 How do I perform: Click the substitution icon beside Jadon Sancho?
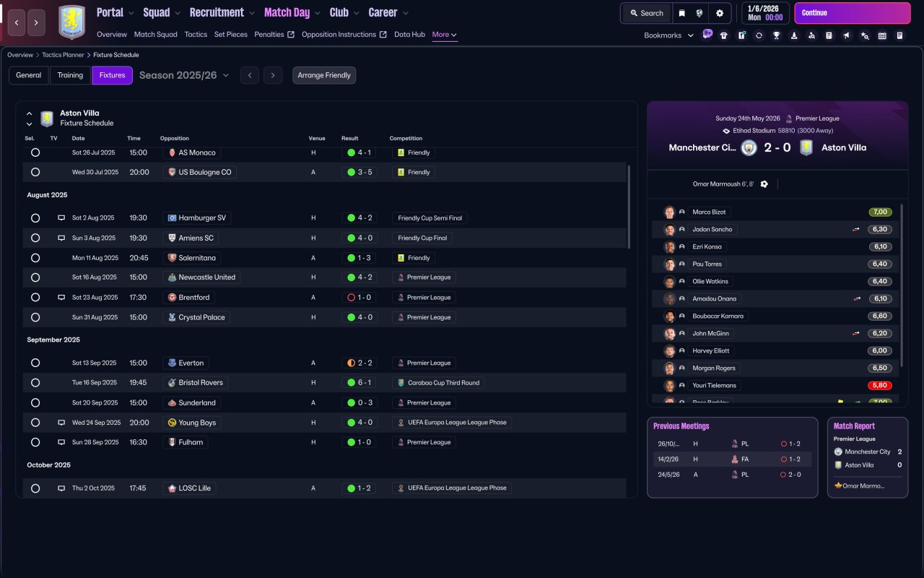857,229
